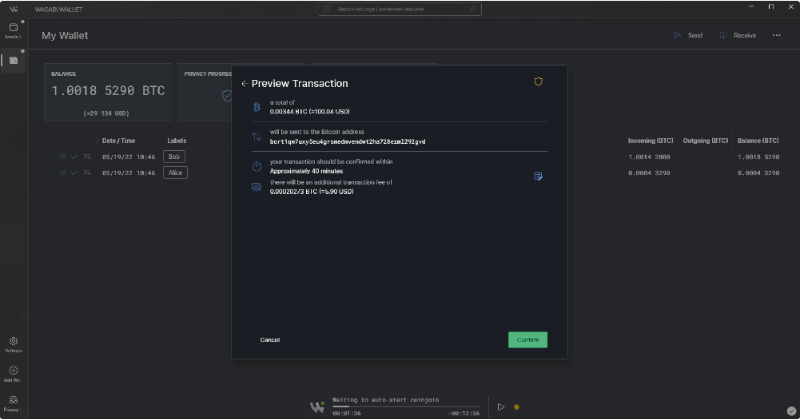Click the Bitcoin amount icon

point(256,106)
